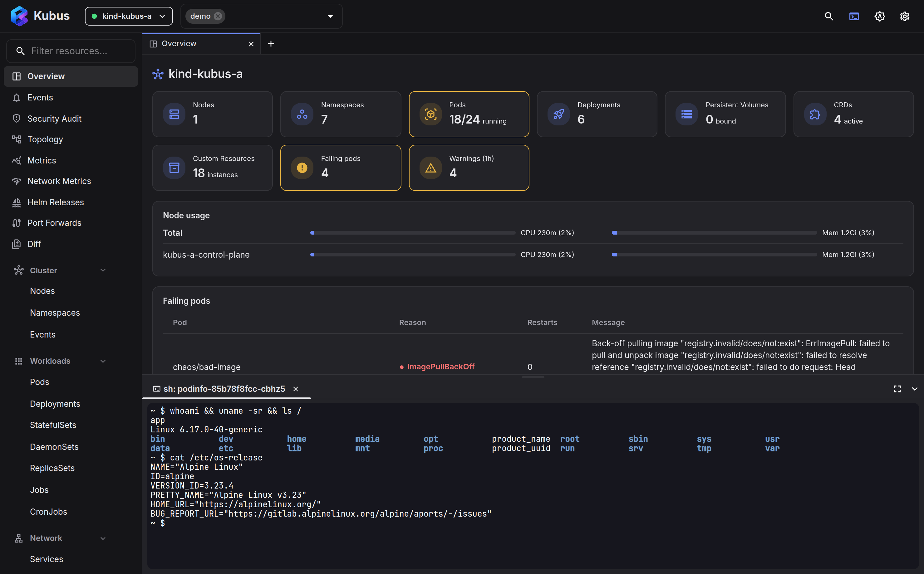Collapse the Workloads sidebar section
This screenshot has height=574, width=924.
(103, 361)
